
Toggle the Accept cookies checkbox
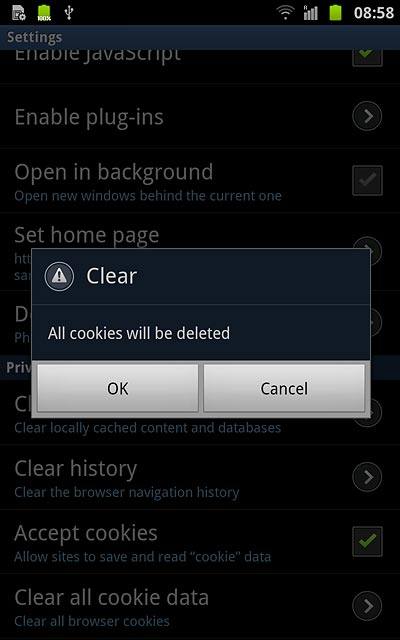click(367, 541)
